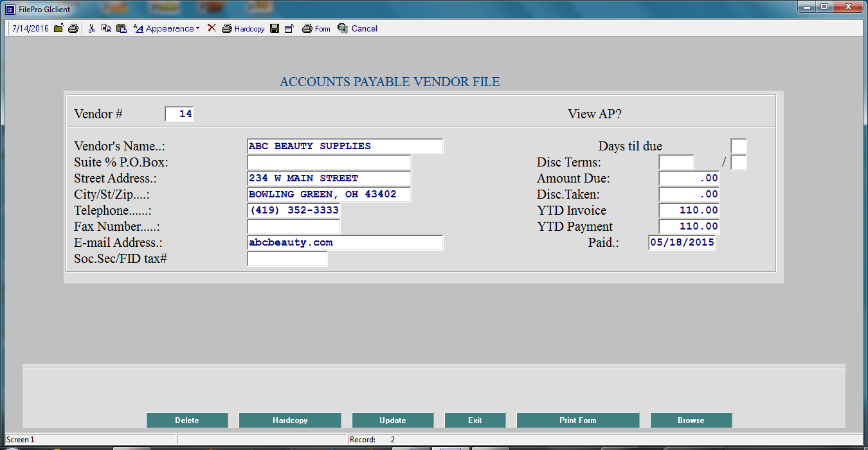The width and height of the screenshot is (868, 450).
Task: Open the Appearance dropdown menu
Action: (x=167, y=28)
